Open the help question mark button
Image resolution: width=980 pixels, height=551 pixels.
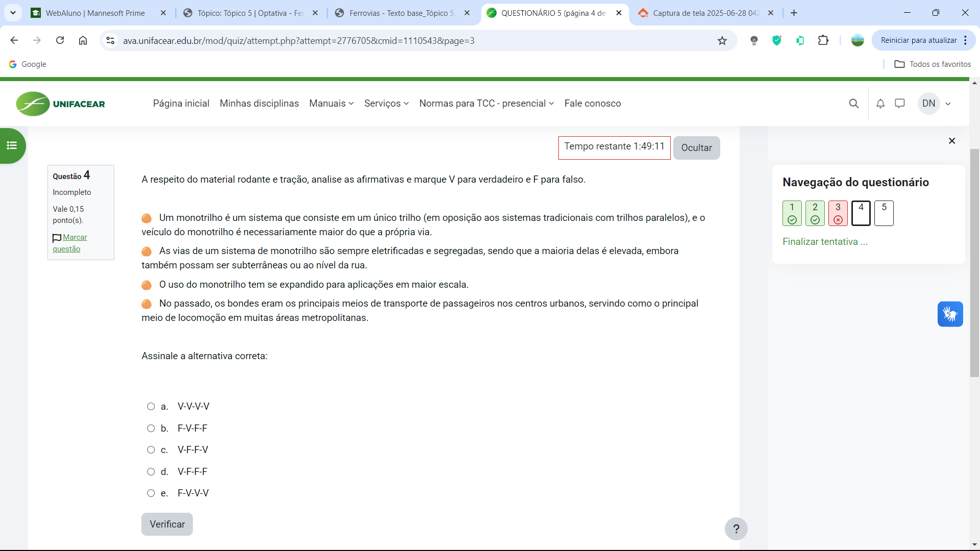(736, 529)
